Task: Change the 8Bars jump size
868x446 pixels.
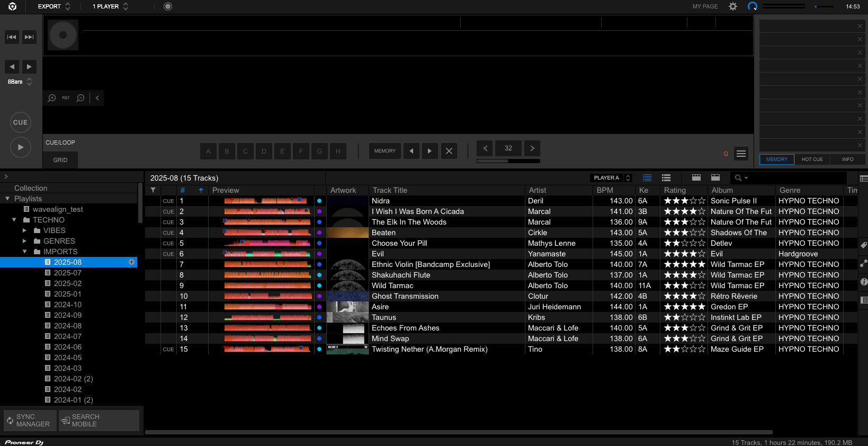Action: pyautogui.click(x=20, y=82)
